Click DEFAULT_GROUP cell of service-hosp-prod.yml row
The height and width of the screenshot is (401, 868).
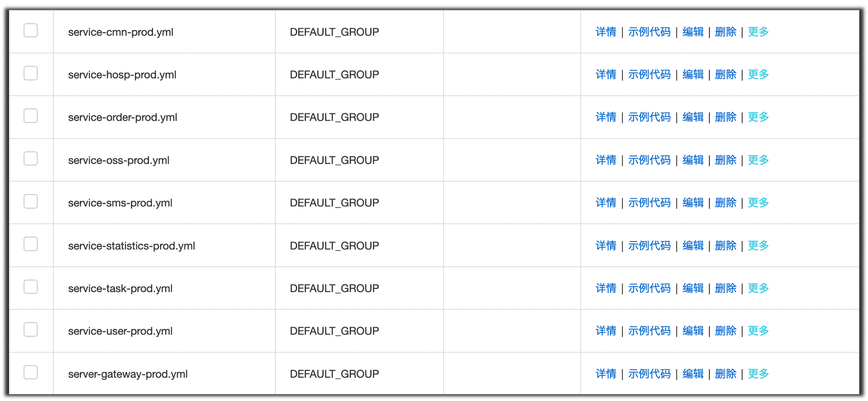[x=334, y=75]
